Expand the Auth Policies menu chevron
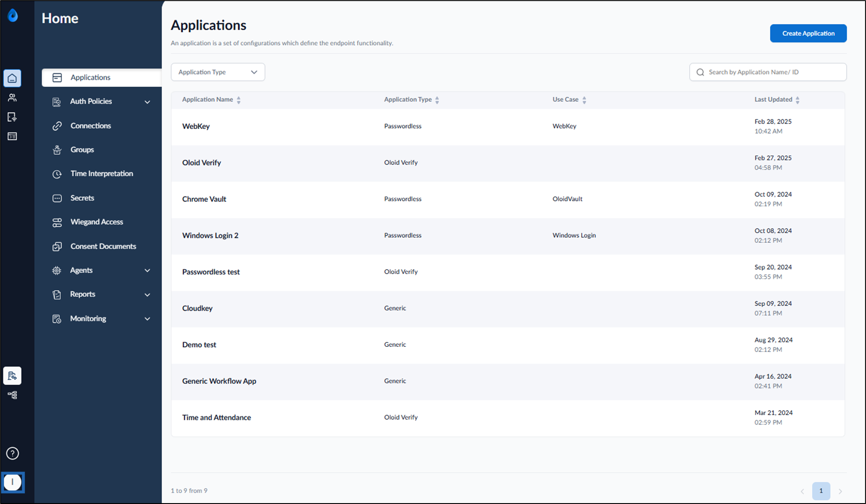The image size is (866, 504). [x=147, y=102]
